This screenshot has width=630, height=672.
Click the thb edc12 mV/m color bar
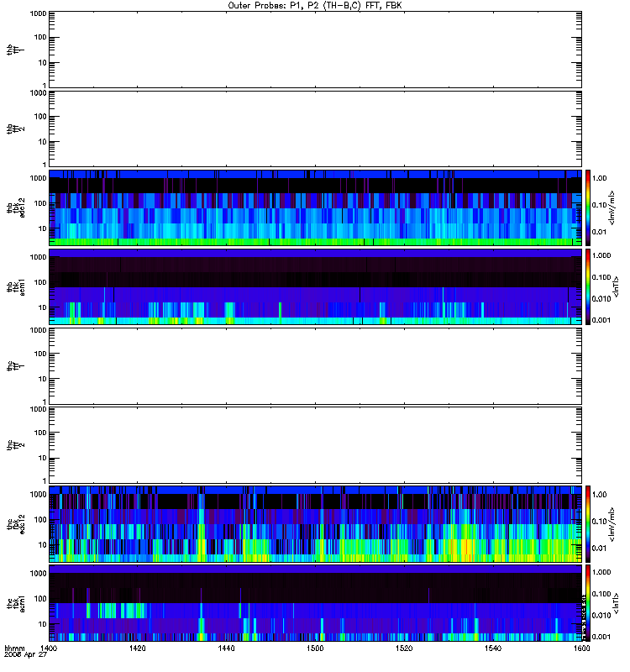[x=588, y=207]
